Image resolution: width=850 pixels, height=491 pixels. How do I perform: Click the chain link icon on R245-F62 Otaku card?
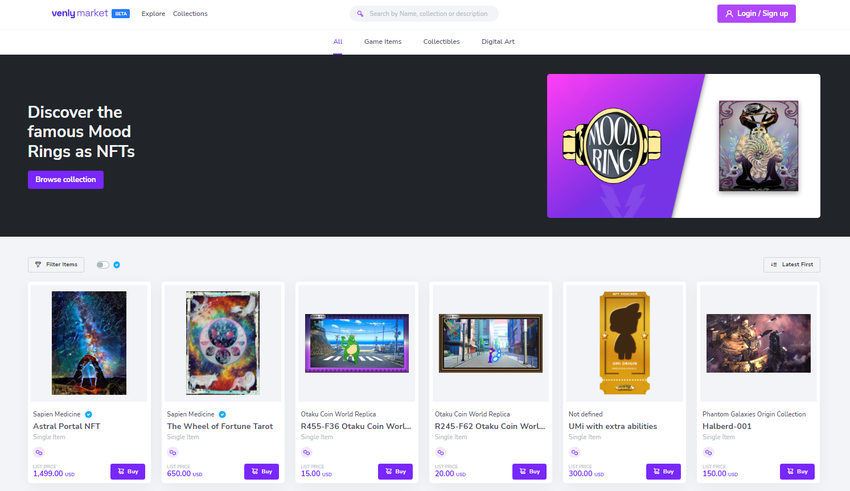point(440,452)
